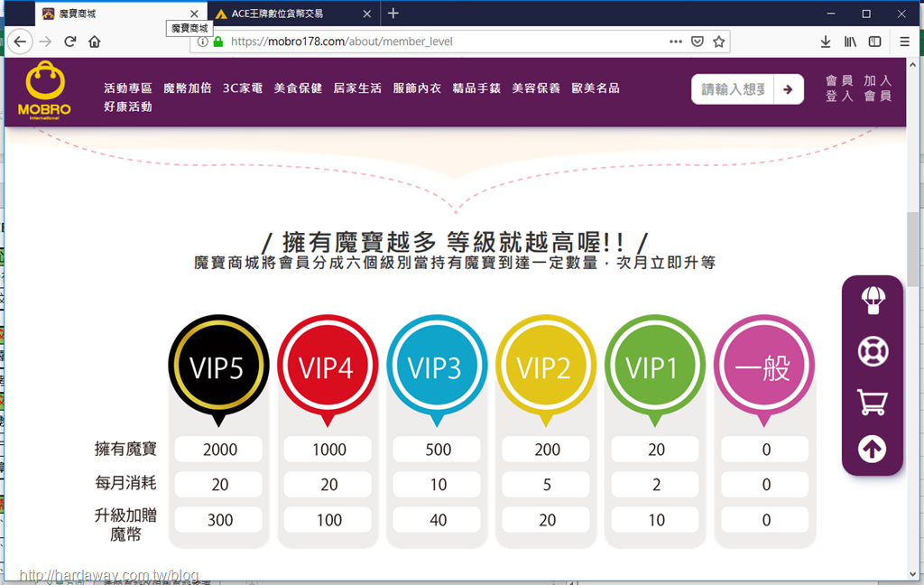The image size is (924, 585).
Task: Close the ACE王牌數位貨幣交易 tab
Action: coord(367,14)
